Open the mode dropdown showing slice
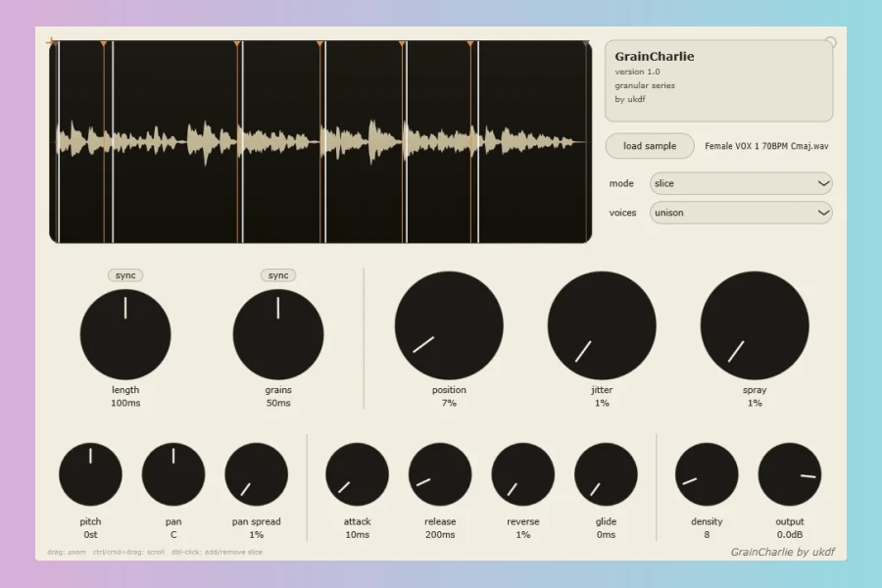Screen dimensions: 882x588 [x=742, y=183]
